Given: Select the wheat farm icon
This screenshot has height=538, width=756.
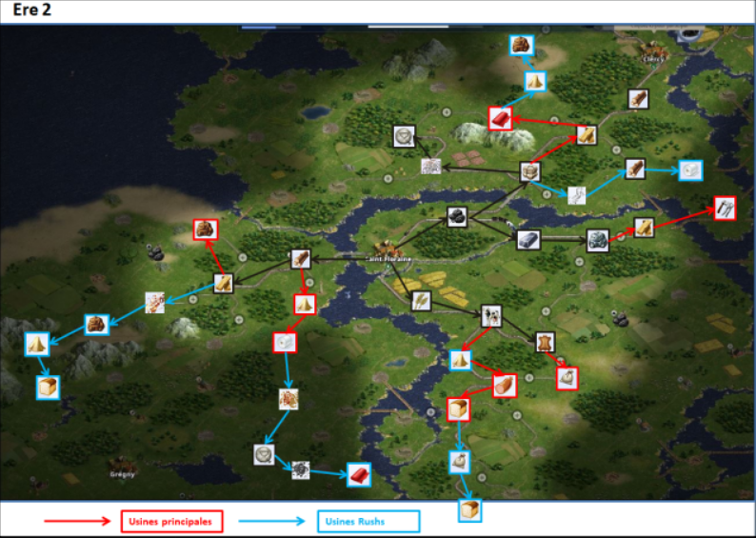Looking at the screenshot, I should [x=421, y=301].
